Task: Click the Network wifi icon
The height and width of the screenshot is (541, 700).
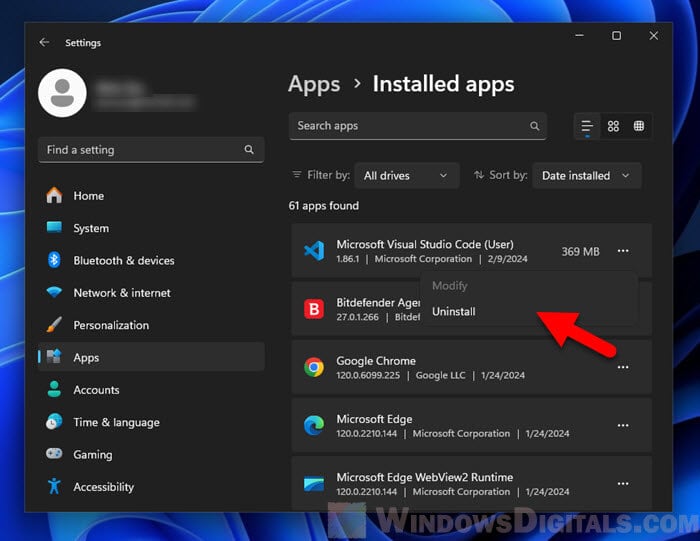Action: [x=54, y=292]
